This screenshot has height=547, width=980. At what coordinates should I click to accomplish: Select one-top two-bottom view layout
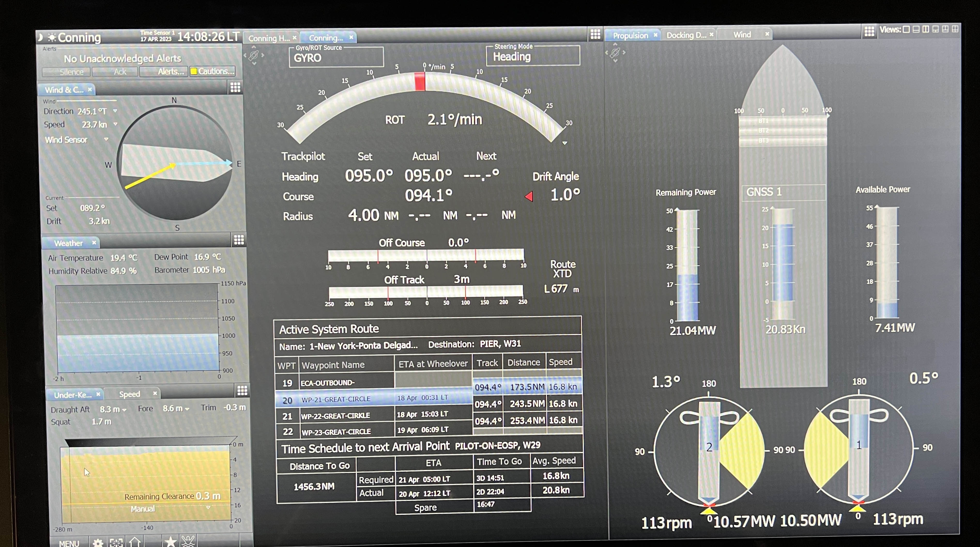click(936, 29)
